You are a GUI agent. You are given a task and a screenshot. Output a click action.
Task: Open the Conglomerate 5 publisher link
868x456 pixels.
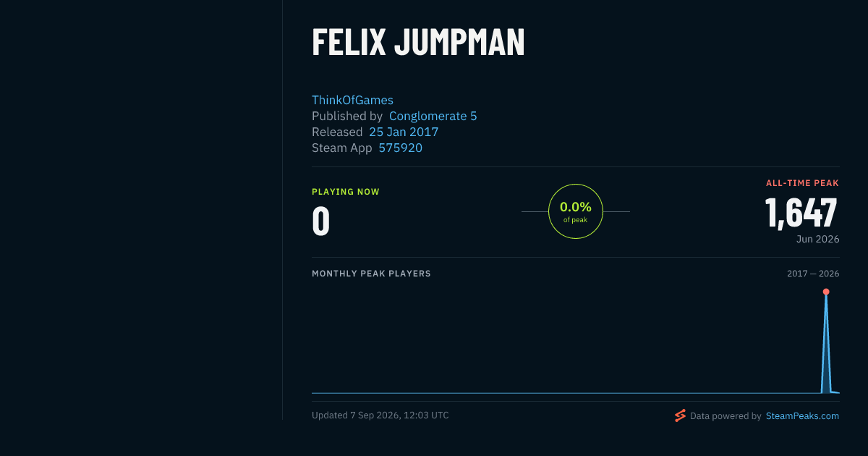tap(433, 116)
